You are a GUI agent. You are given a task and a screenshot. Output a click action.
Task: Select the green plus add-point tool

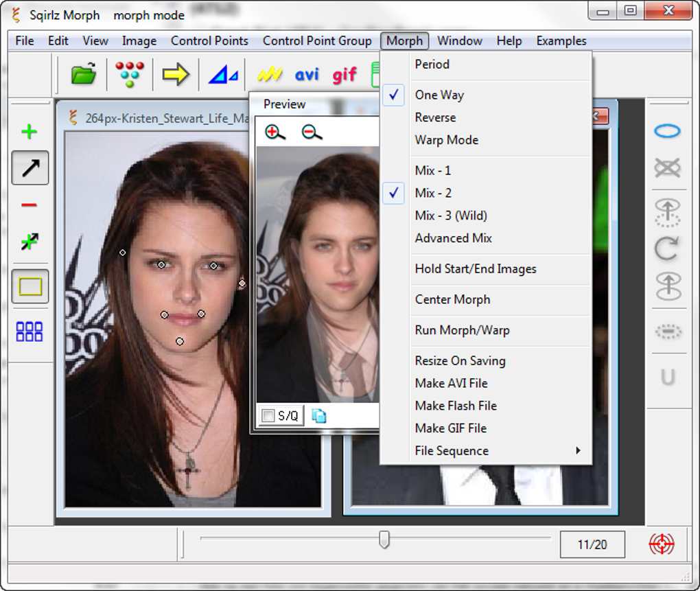tap(29, 130)
